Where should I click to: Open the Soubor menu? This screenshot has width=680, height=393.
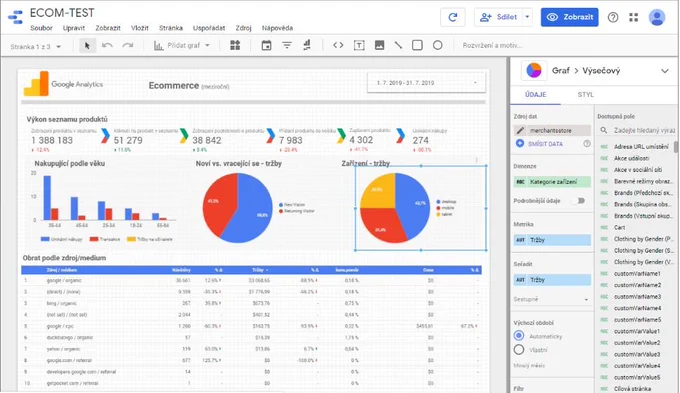click(42, 28)
